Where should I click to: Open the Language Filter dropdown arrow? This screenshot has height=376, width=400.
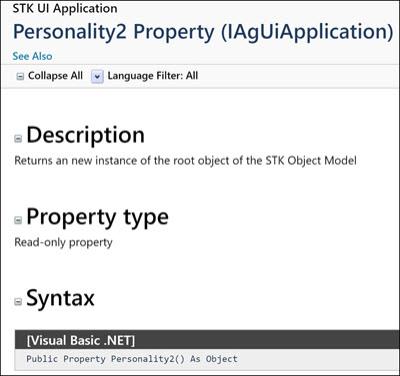pos(97,76)
